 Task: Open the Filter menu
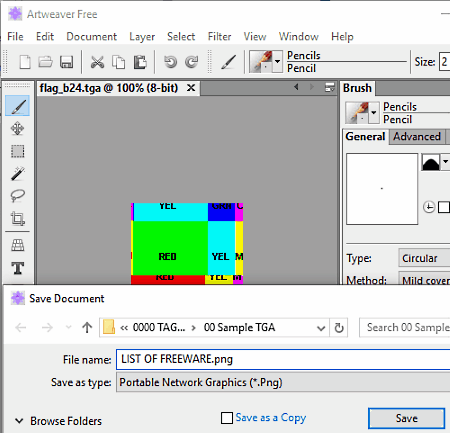[219, 36]
